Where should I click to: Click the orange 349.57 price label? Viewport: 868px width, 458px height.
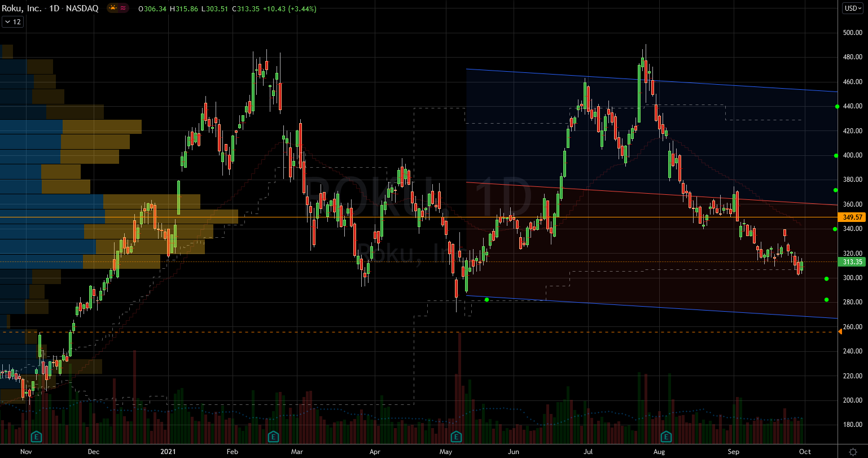[x=852, y=217]
